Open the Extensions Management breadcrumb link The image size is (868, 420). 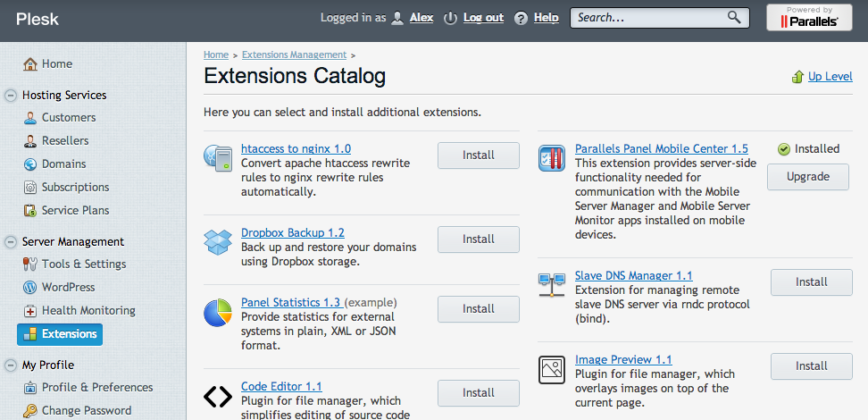[x=294, y=55]
